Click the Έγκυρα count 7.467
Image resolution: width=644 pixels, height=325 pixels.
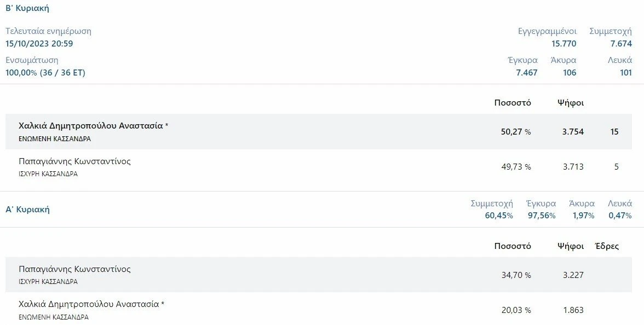point(527,73)
